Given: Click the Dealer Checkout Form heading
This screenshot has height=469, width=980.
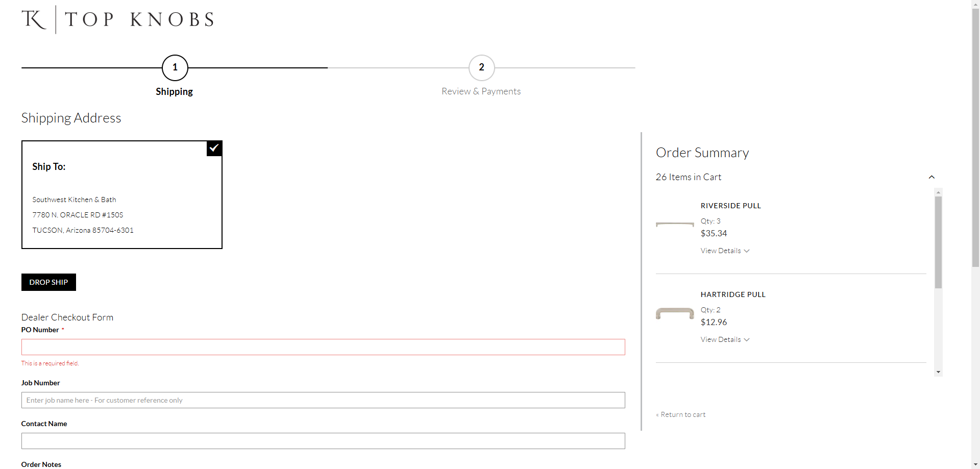Looking at the screenshot, I should [x=67, y=317].
